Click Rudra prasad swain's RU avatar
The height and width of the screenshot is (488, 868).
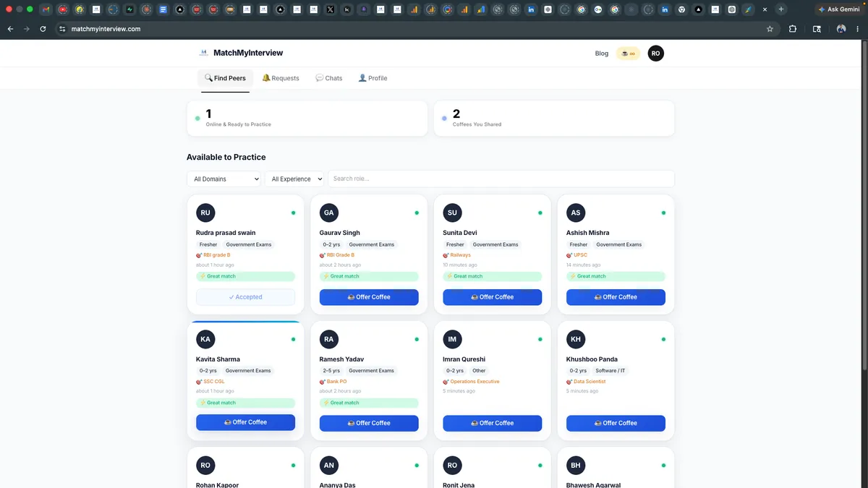click(x=205, y=213)
